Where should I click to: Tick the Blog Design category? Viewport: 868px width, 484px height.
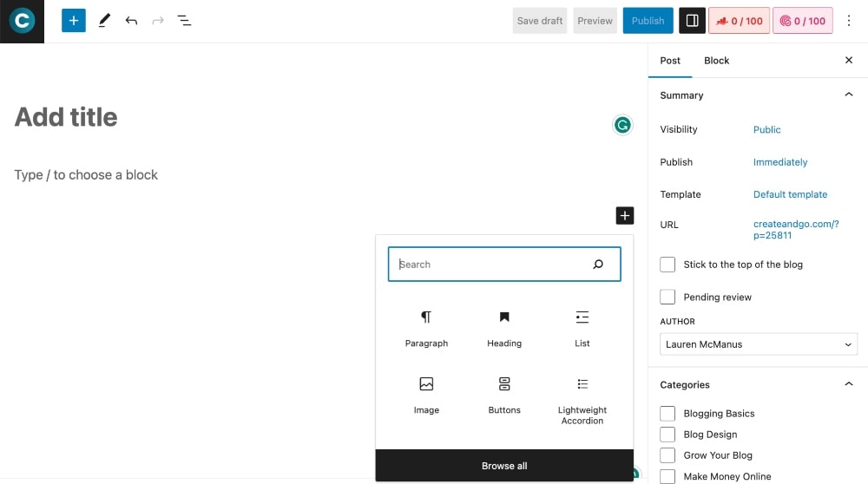(667, 435)
